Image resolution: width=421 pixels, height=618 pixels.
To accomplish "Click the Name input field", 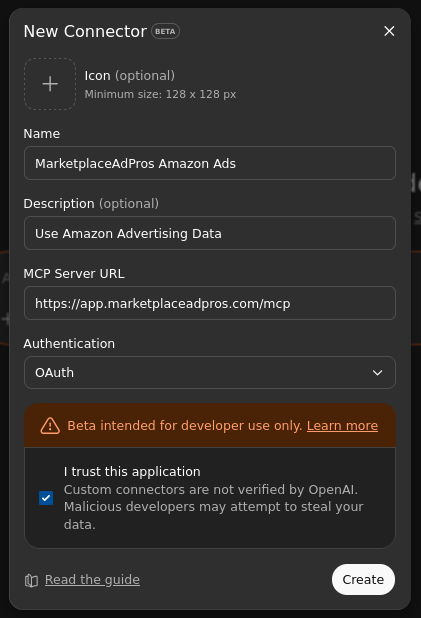I will pyautogui.click(x=210, y=163).
